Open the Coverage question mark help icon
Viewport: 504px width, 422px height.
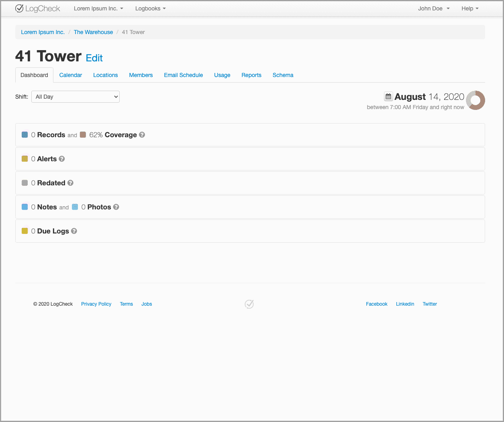142,135
